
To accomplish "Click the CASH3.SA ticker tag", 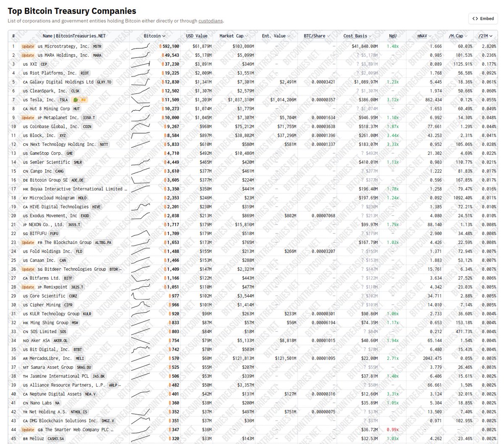I will [x=56, y=439].
